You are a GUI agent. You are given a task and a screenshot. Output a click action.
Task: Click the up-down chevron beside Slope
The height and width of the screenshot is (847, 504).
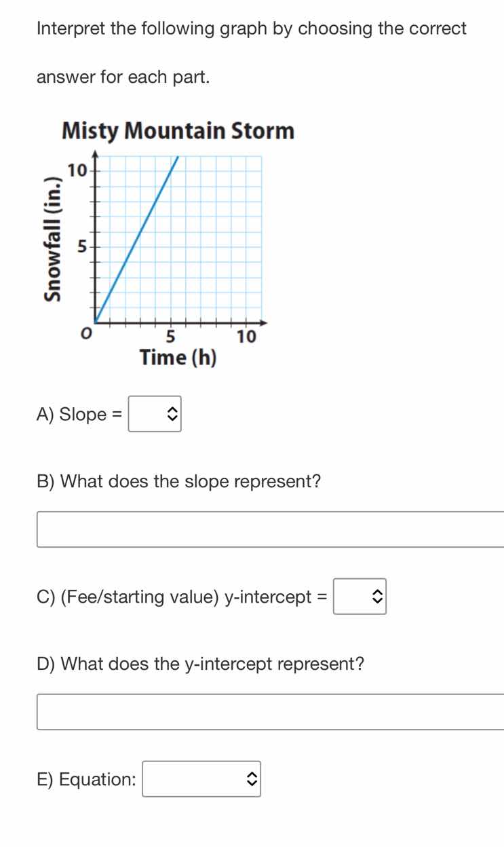(173, 414)
